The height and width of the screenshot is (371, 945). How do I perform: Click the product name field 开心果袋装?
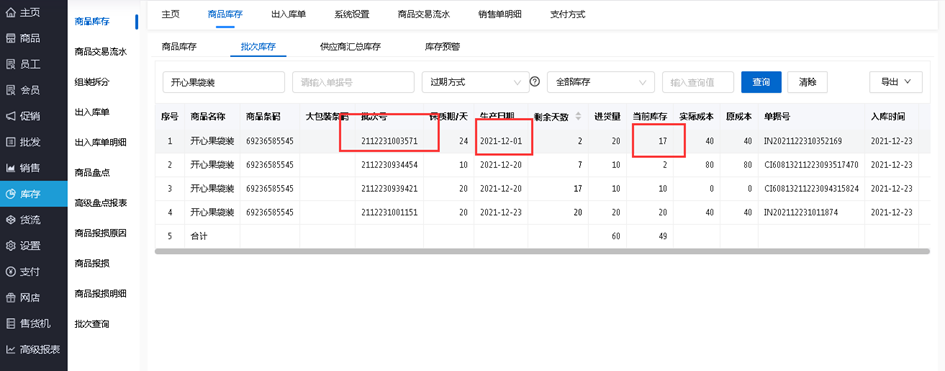pos(224,82)
